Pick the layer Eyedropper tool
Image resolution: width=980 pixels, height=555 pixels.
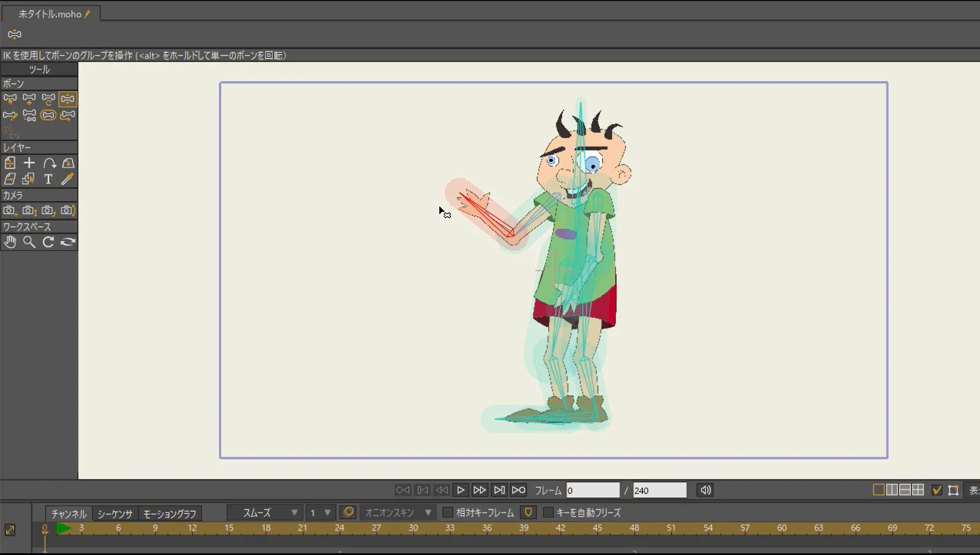pyautogui.click(x=68, y=179)
